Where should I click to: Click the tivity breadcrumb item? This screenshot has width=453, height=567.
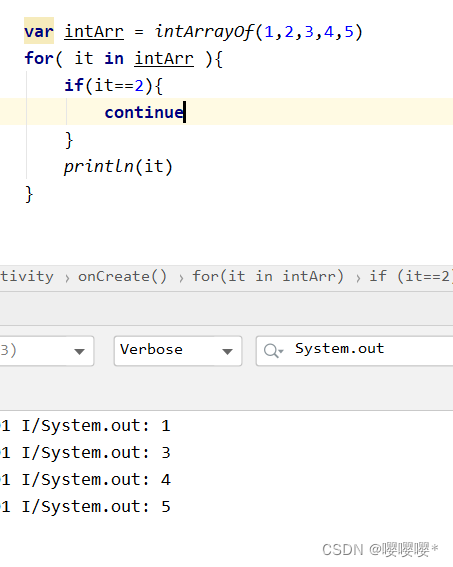pyautogui.click(x=27, y=277)
